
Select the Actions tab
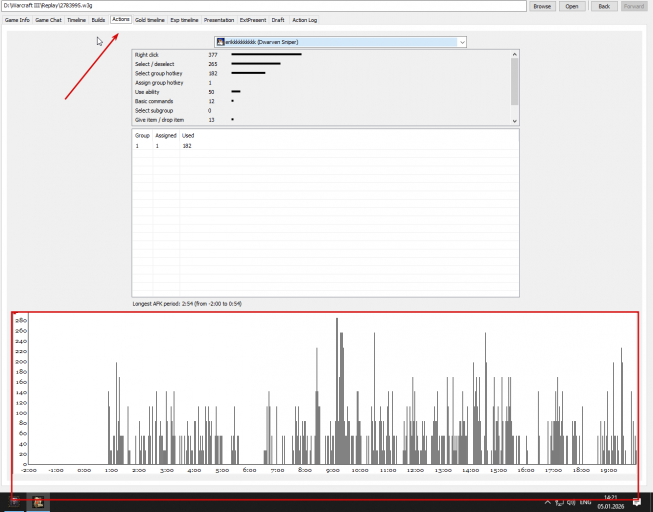tap(121, 20)
